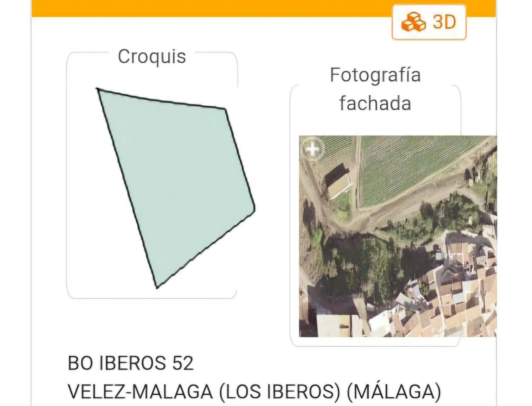Click the word MÁLAGA in parentheses
This screenshot has width=532, height=406.
[x=394, y=392]
